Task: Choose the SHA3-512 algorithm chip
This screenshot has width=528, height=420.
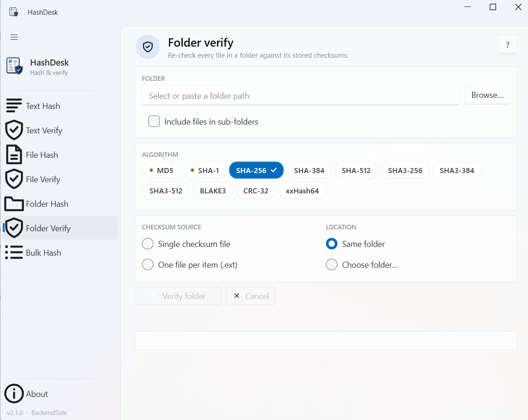Action: 166,191
